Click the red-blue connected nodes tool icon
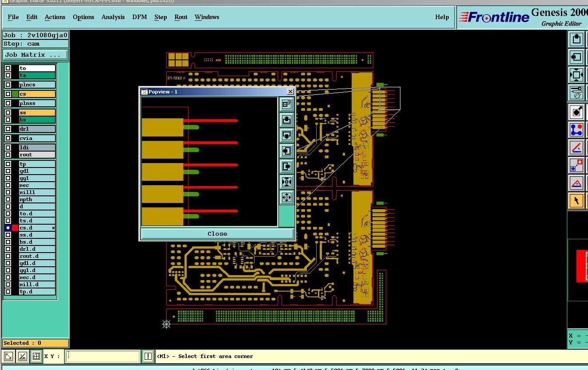588x370 pixels. [x=576, y=130]
